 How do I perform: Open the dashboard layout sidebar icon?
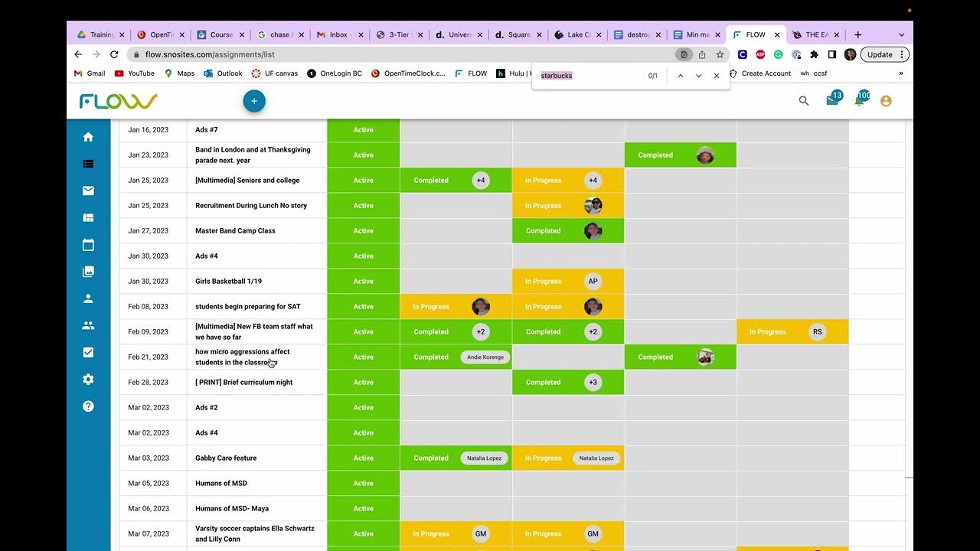[88, 217]
